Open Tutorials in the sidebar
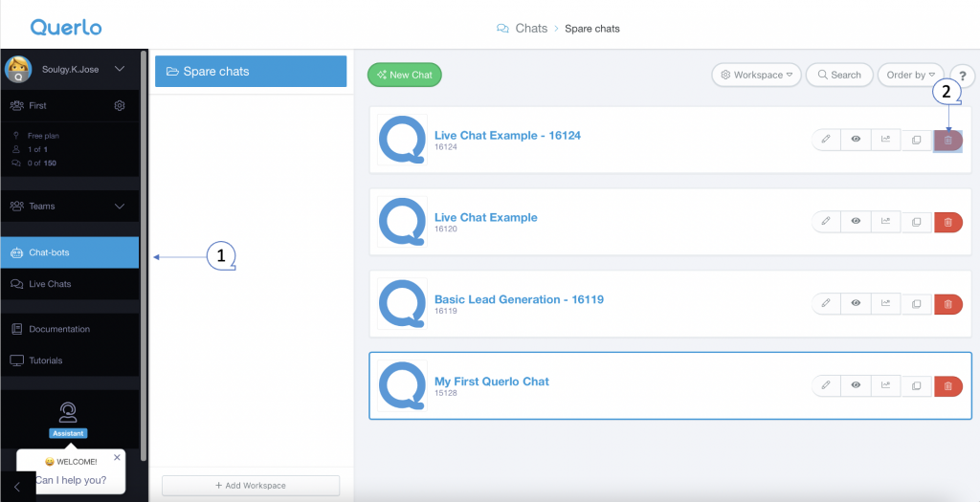The image size is (980, 502). point(69,360)
